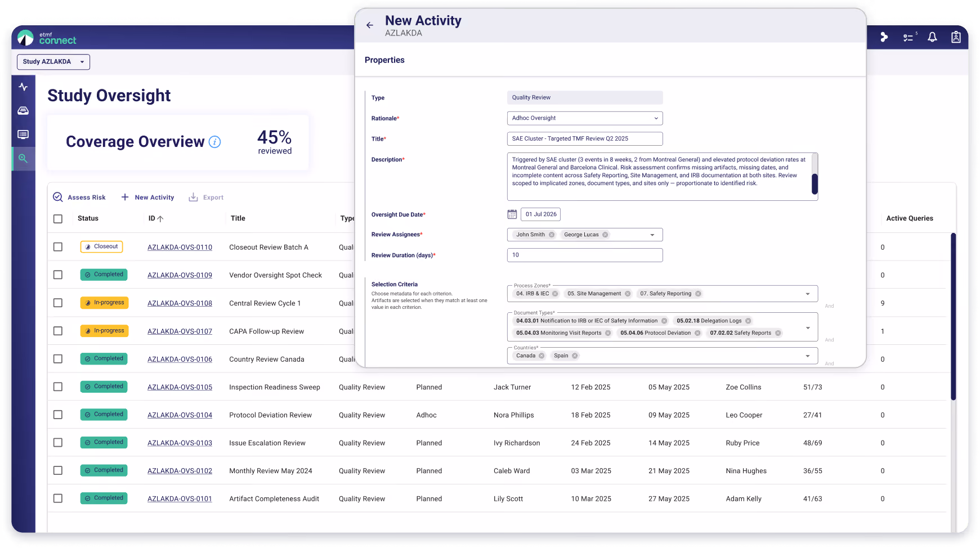Open the AZLAKDA-OVS-0110 link

(x=180, y=248)
